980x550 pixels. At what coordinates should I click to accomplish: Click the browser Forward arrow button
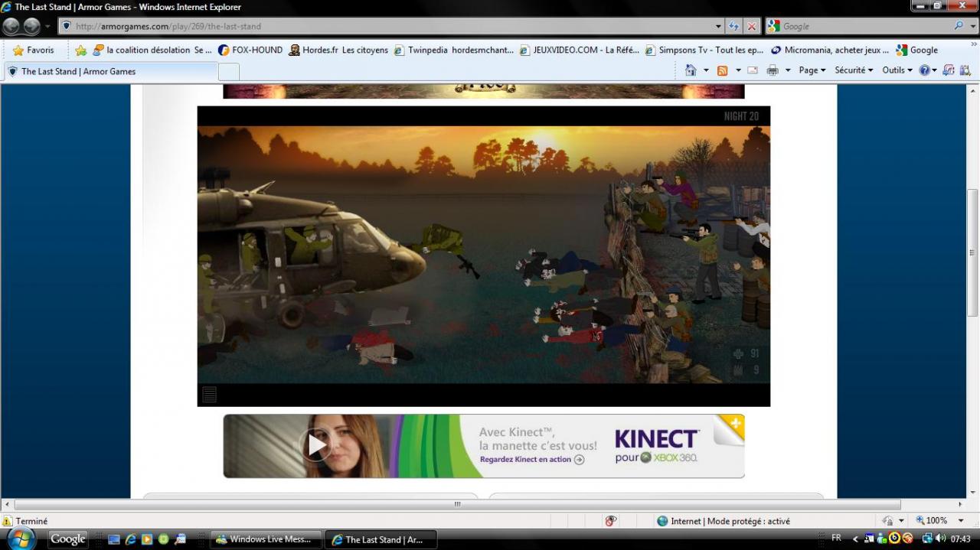click(31, 26)
